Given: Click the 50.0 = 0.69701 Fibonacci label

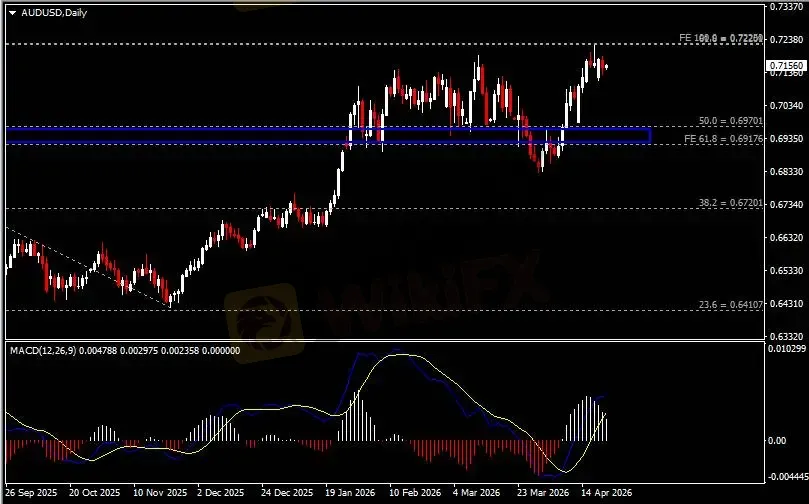Looking at the screenshot, I should pyautogui.click(x=731, y=120).
